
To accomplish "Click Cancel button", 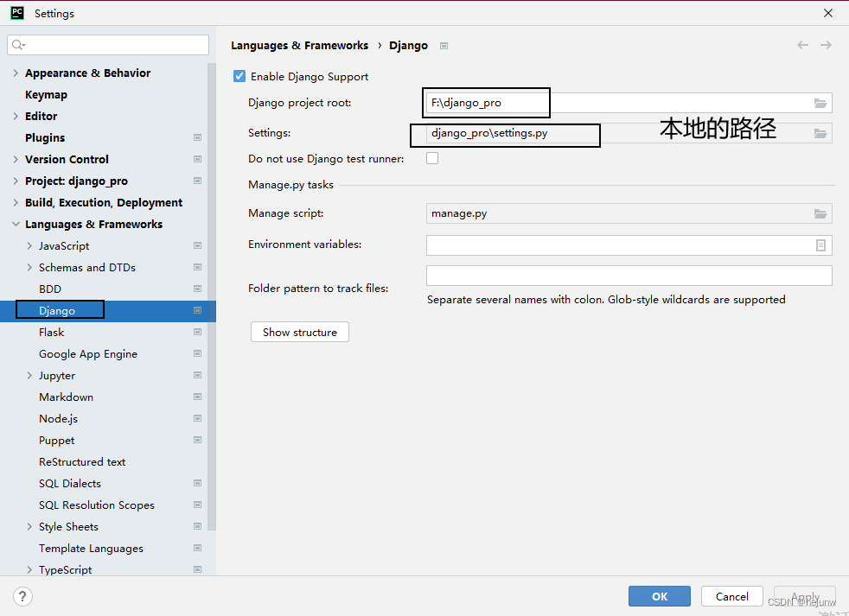I will pyautogui.click(x=732, y=596).
